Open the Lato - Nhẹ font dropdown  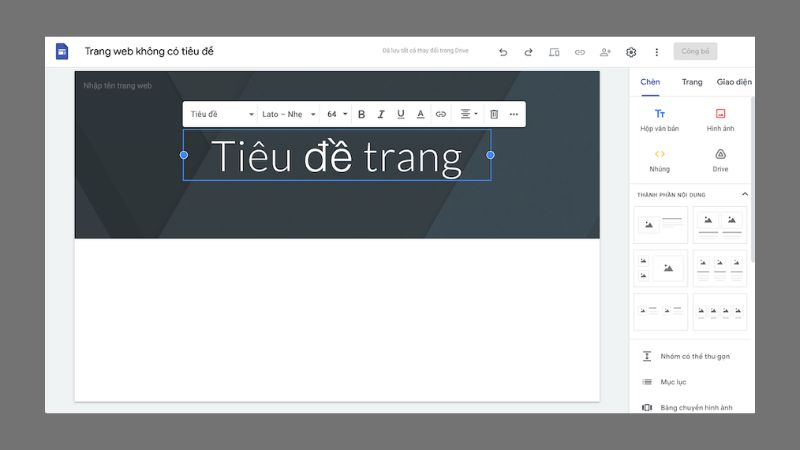[x=288, y=114]
